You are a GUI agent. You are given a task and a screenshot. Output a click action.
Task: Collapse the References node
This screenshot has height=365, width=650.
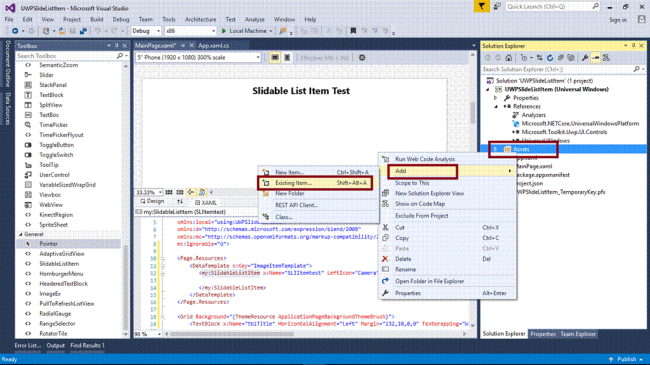click(x=496, y=107)
